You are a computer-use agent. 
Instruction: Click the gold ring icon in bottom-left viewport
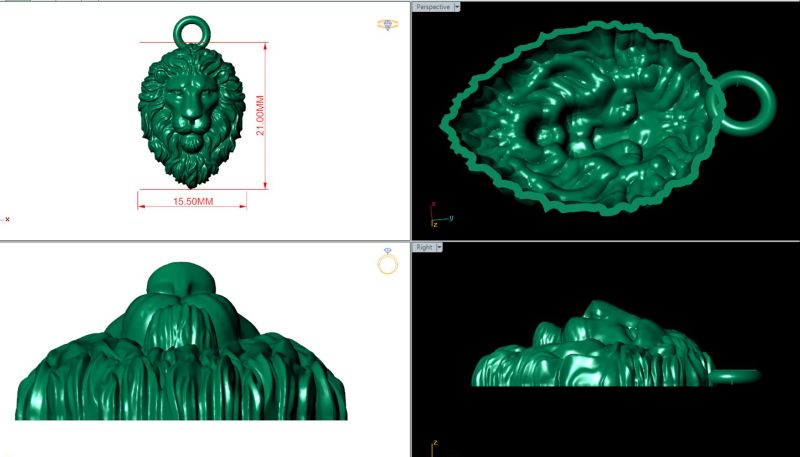(x=387, y=263)
